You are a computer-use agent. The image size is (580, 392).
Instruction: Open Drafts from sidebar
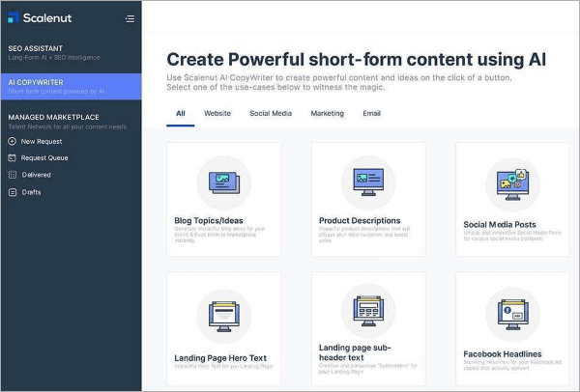click(x=32, y=192)
